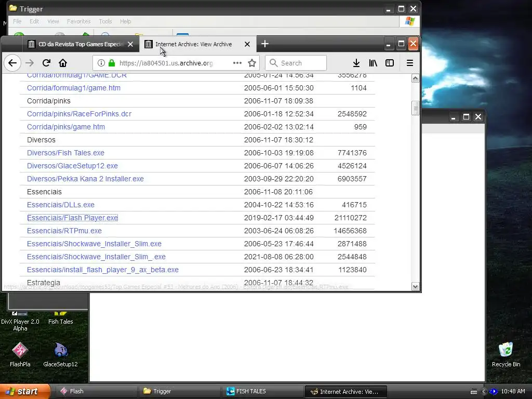
Task: Download Essenciais/install_flash_player_9_ax_beta.exe
Action: [x=102, y=270]
